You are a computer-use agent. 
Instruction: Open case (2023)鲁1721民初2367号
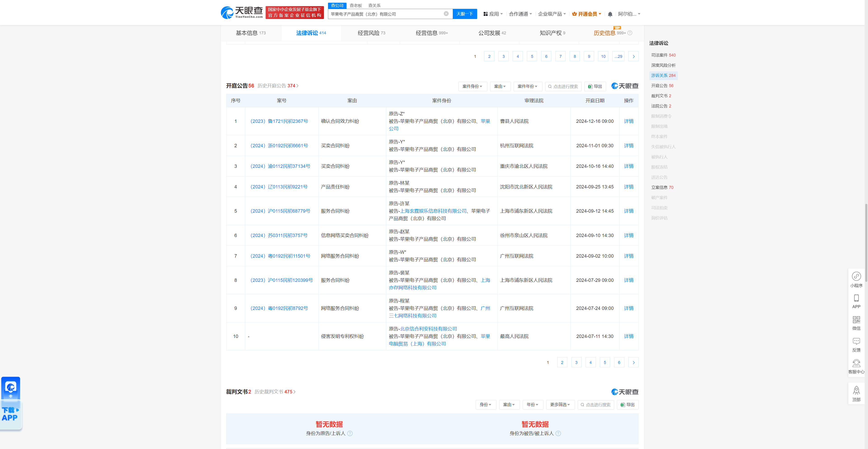(x=279, y=121)
